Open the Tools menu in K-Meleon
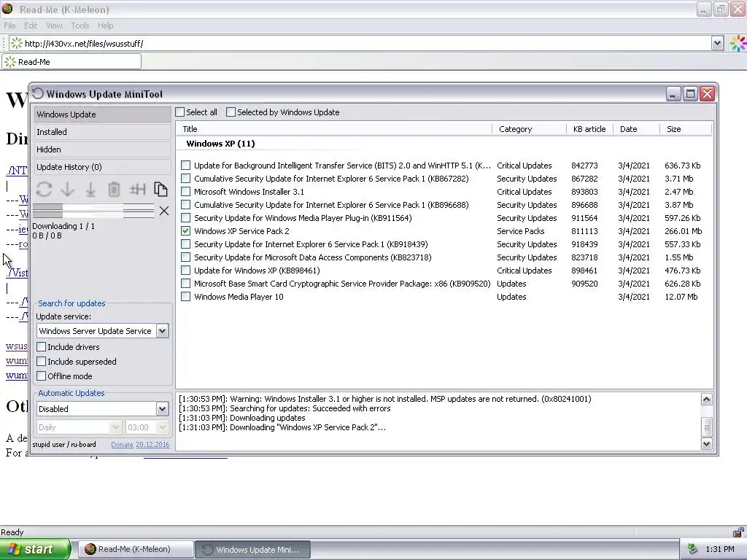This screenshot has height=560, width=747. click(80, 26)
